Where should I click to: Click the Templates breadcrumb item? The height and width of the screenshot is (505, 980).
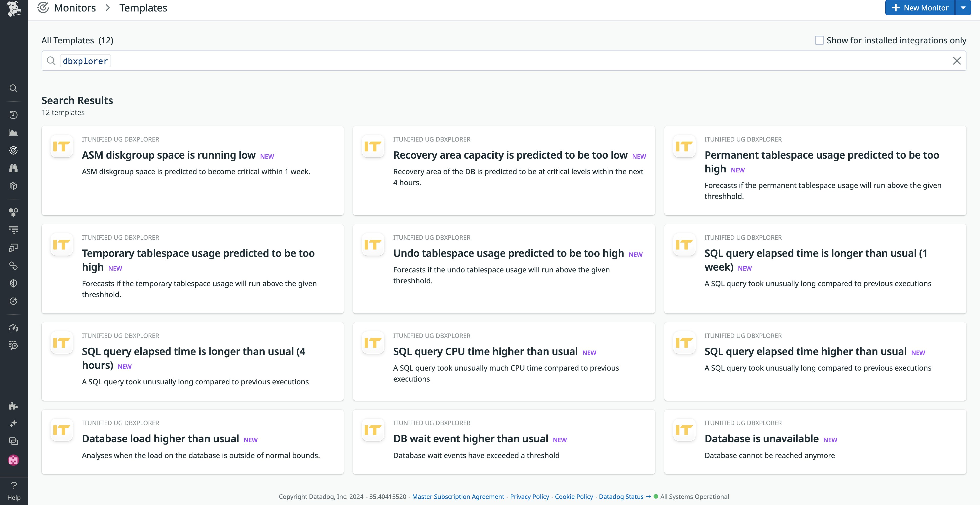[143, 8]
